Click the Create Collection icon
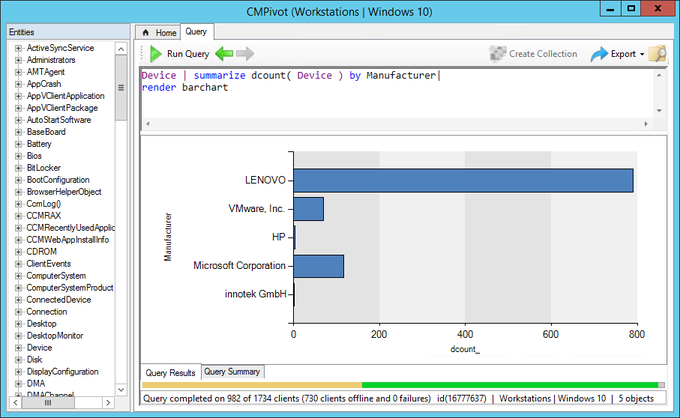The width and height of the screenshot is (680, 418). coord(498,54)
